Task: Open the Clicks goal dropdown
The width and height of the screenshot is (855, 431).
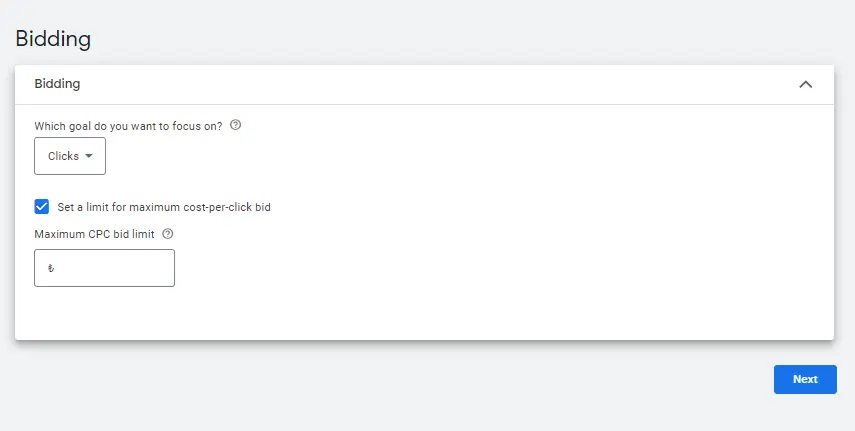Action: [70, 156]
